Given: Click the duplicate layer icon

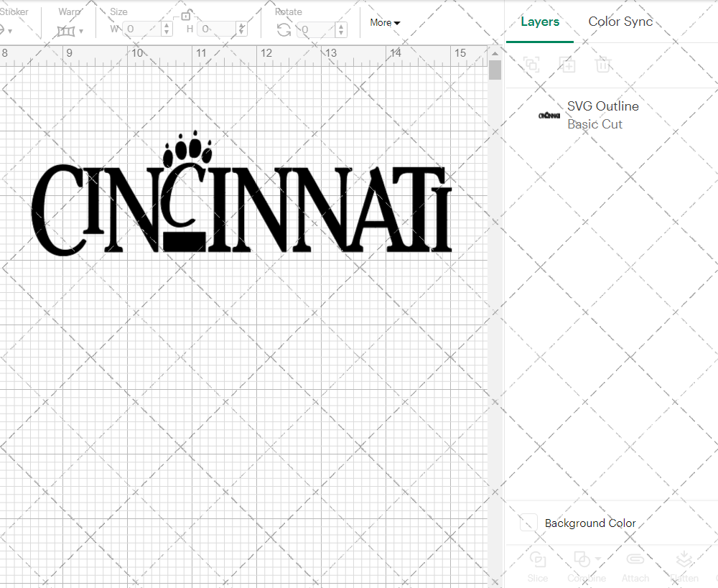Looking at the screenshot, I should click(567, 65).
